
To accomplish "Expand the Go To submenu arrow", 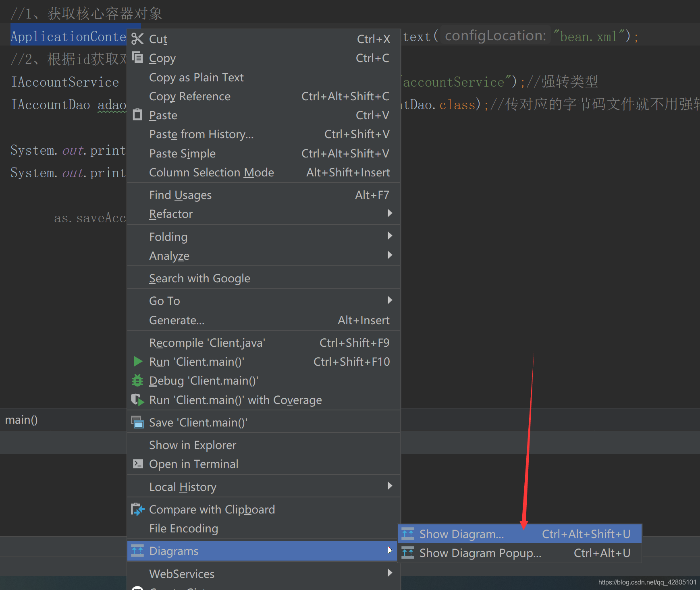I will [390, 300].
